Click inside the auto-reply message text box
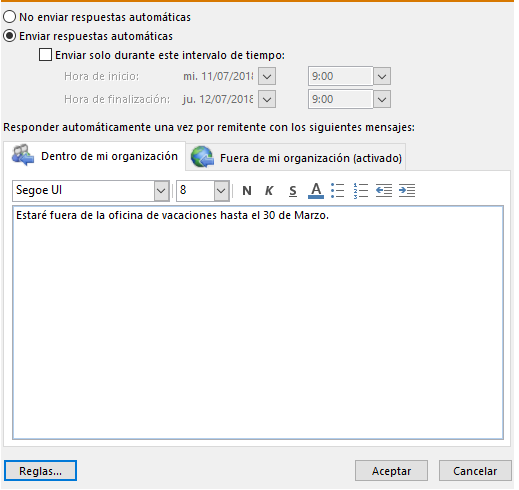 pos(258,323)
